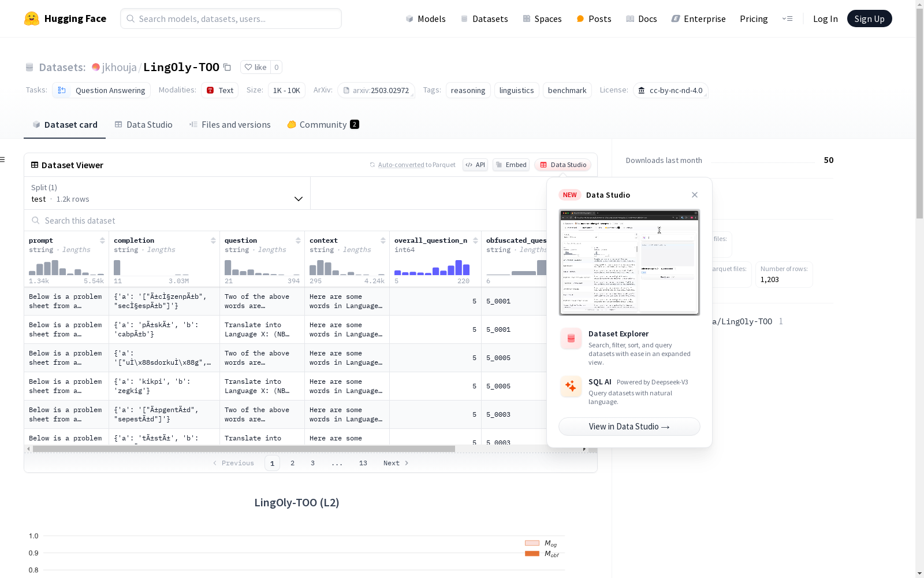Click the M_og light legend swatch

(x=532, y=543)
